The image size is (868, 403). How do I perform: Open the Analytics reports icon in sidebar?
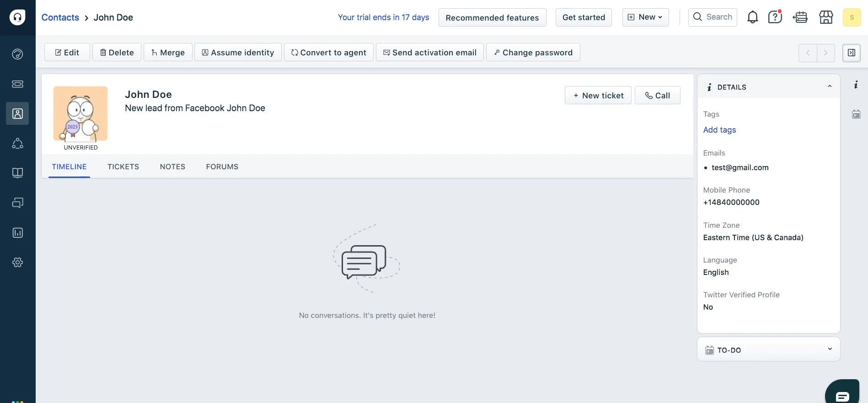pyautogui.click(x=17, y=233)
